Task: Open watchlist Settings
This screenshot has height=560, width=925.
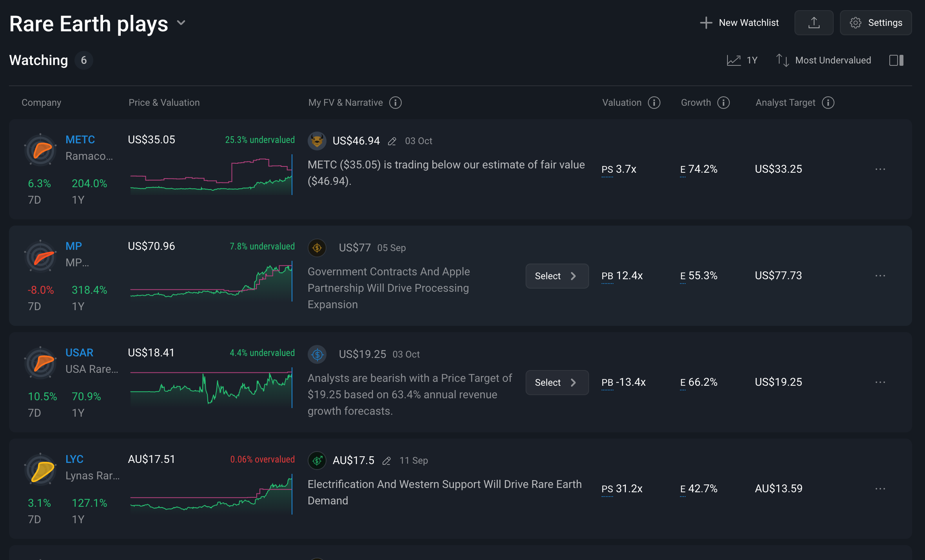Action: pyautogui.click(x=876, y=23)
